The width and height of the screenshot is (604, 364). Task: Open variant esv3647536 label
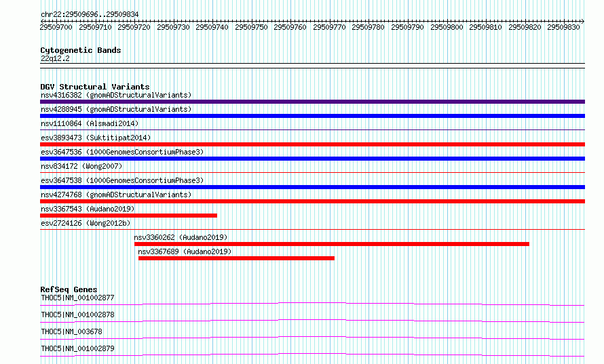pos(122,152)
